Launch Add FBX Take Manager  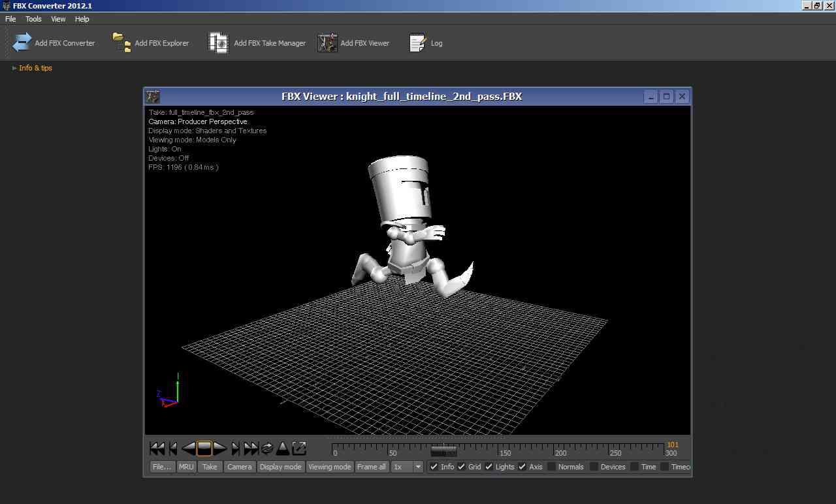219,42
